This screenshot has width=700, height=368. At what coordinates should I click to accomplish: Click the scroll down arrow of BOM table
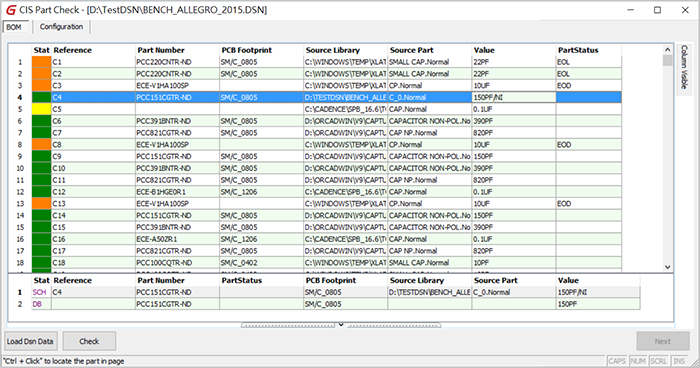click(667, 267)
